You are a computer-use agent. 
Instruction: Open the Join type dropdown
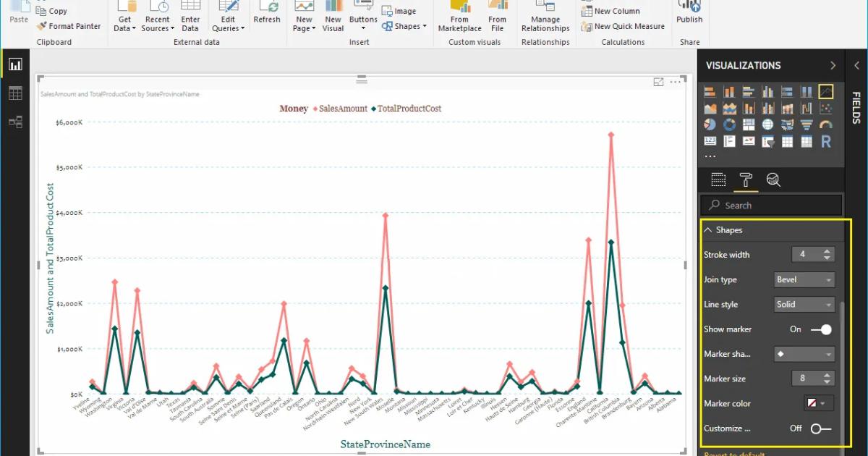coord(804,279)
